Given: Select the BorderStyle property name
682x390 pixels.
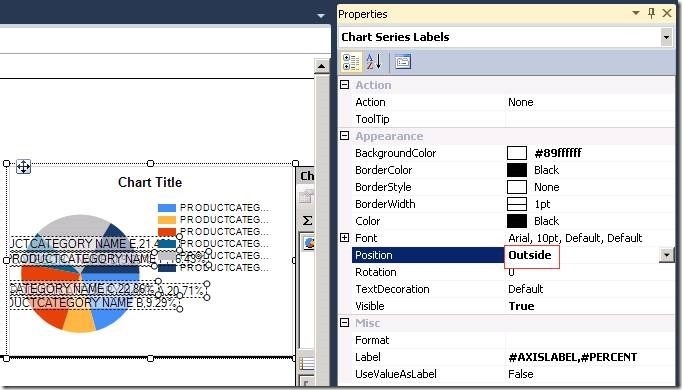Looking at the screenshot, I should click(383, 187).
